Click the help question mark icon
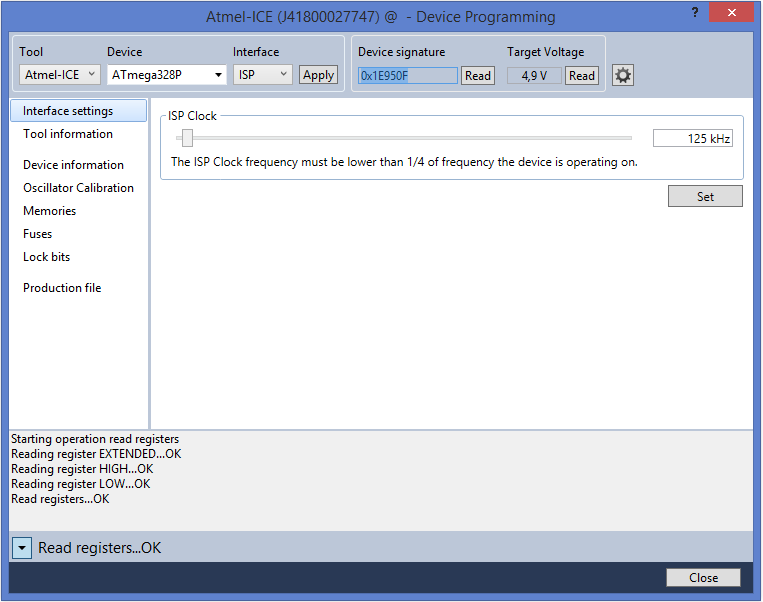Viewport: 763px width, 602px height. [695, 13]
